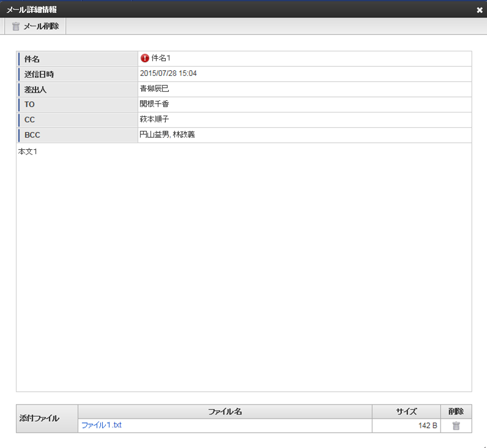This screenshot has width=487, height=448.
Task: Click the BCC recipient 円山益男
Action: click(x=154, y=134)
